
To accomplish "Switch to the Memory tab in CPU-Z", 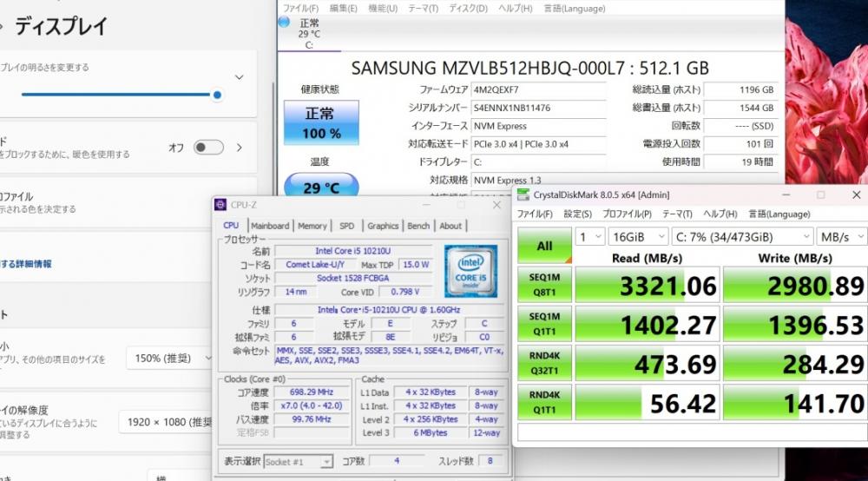I will pyautogui.click(x=312, y=226).
